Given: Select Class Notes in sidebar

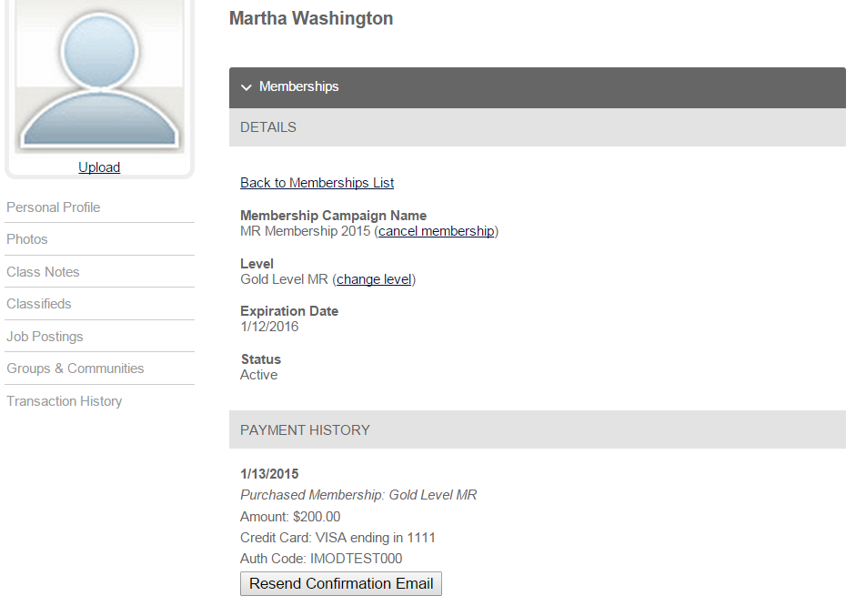Looking at the screenshot, I should click(43, 272).
